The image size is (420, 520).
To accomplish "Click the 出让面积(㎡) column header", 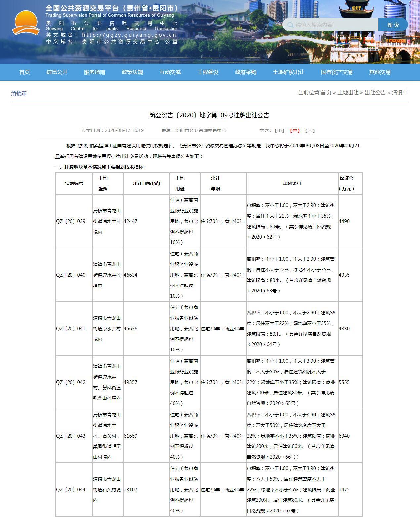I will (147, 183).
